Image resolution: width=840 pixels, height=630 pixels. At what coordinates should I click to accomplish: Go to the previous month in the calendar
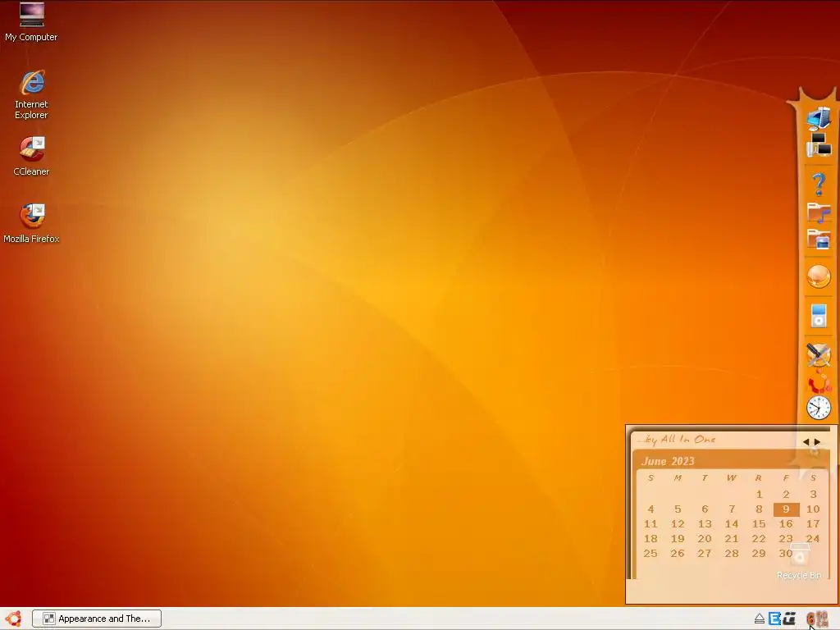point(806,442)
